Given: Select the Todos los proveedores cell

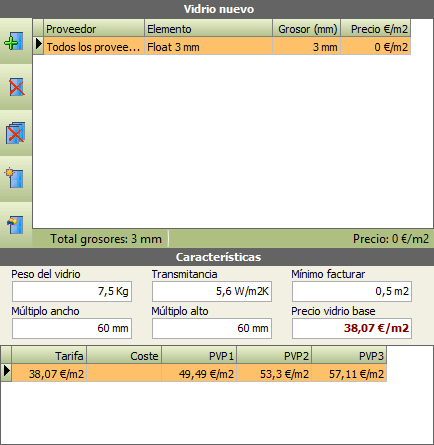Looking at the screenshot, I should coord(94,46).
